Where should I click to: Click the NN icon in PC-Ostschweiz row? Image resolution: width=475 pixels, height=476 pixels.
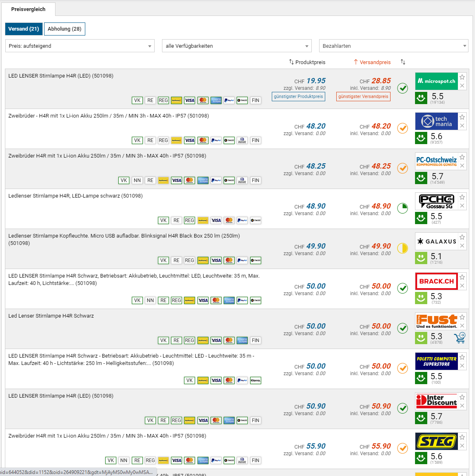click(x=137, y=180)
